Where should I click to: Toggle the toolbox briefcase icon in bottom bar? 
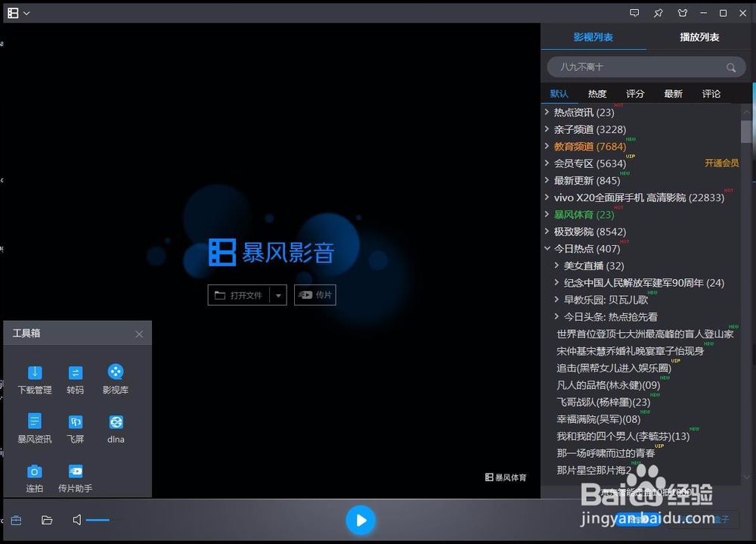point(17,521)
